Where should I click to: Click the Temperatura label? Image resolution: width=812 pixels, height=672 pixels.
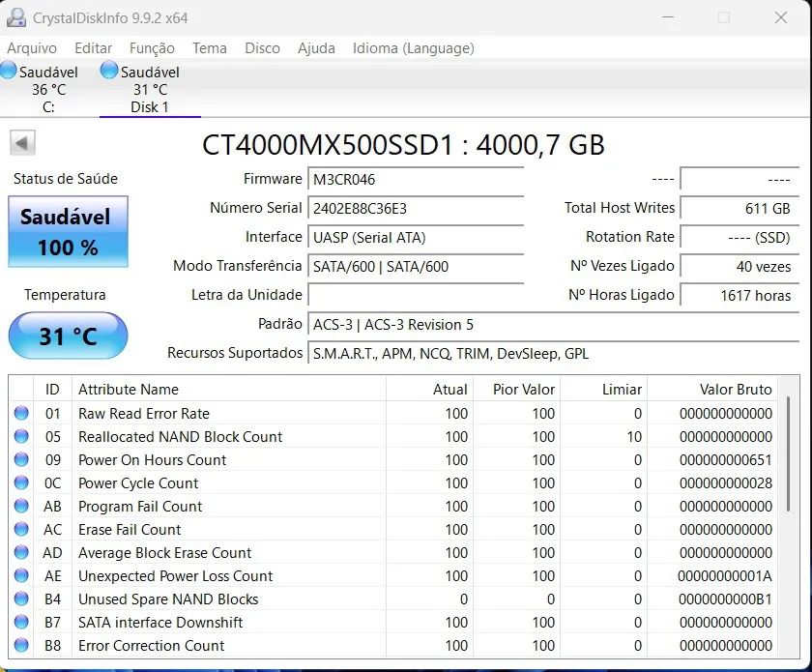click(x=65, y=295)
